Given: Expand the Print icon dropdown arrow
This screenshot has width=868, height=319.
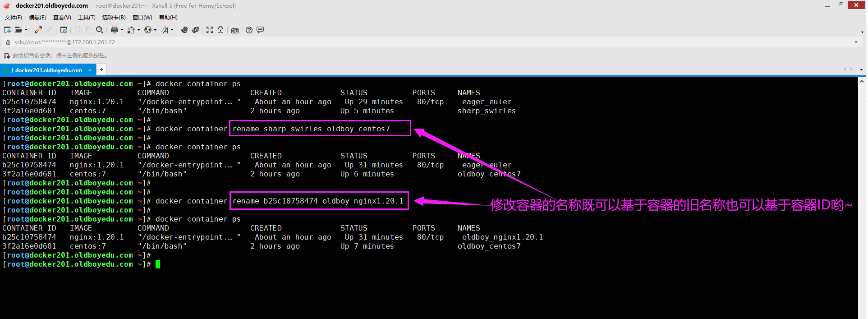Looking at the screenshot, I should coord(122,30).
